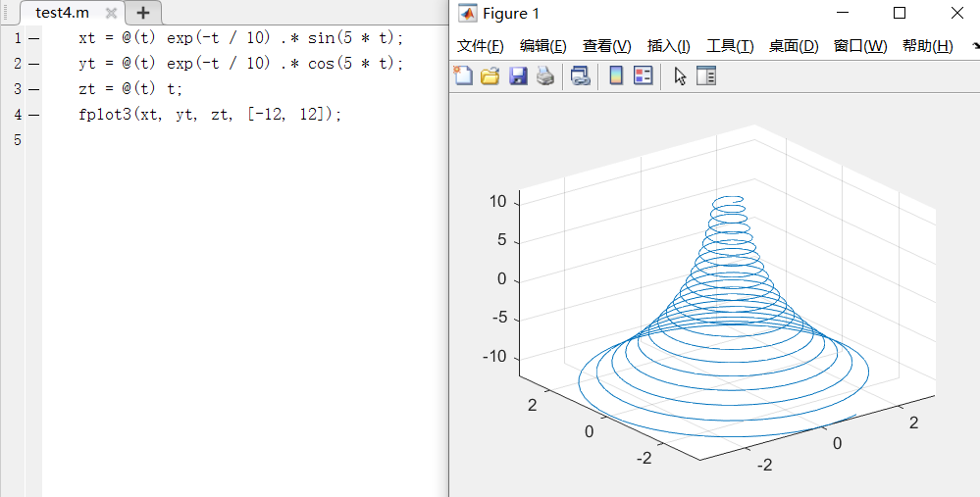Toggle breakpoint dash on line 4
Image resolution: width=980 pixels, height=497 pixels.
33,115
